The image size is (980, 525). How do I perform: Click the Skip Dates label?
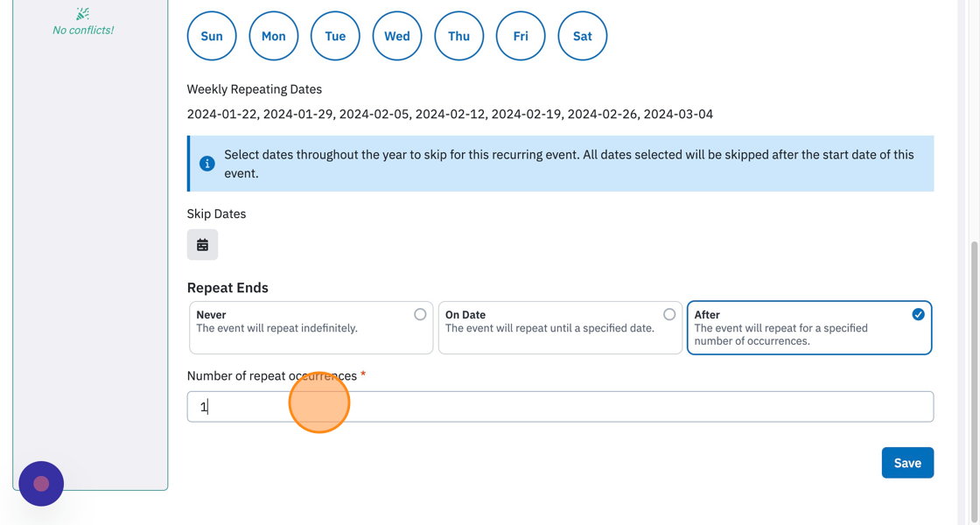point(216,213)
